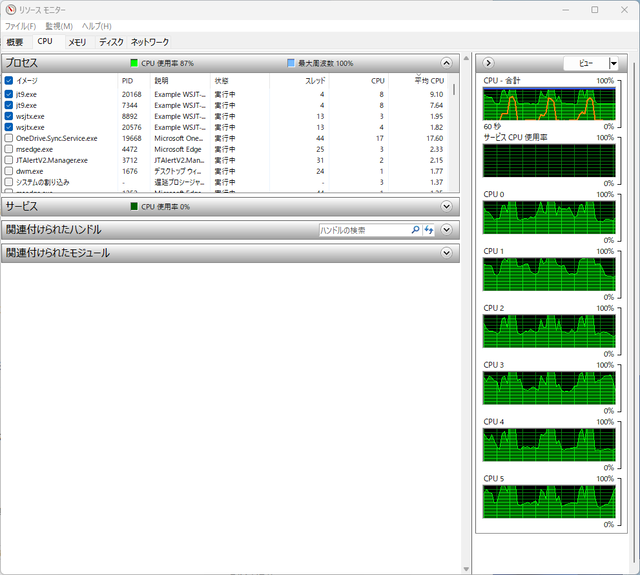Click the green CPU 使用率 87% indicator
The width and height of the screenshot is (640, 575).
coord(134,63)
